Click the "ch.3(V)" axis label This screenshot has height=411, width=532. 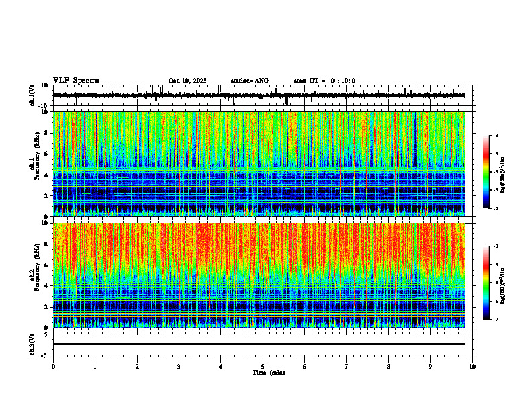point(32,345)
